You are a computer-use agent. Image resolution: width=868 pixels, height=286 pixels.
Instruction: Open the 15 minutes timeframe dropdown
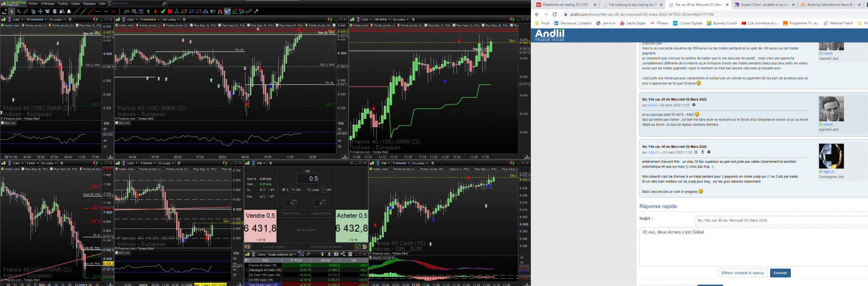36,20
